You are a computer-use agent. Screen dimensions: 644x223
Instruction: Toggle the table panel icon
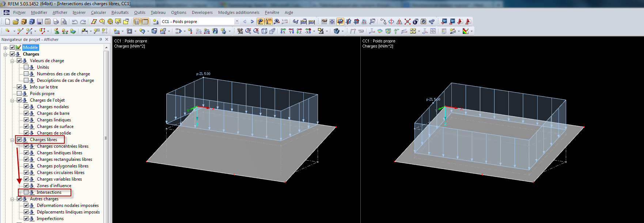tap(145, 22)
